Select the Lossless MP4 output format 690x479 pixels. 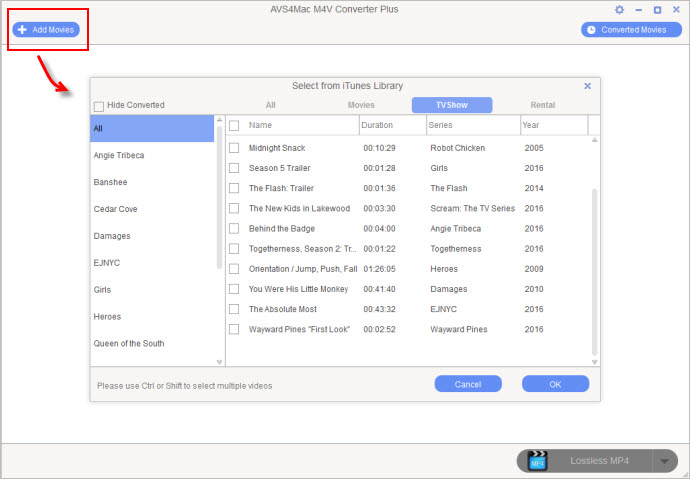pos(599,461)
